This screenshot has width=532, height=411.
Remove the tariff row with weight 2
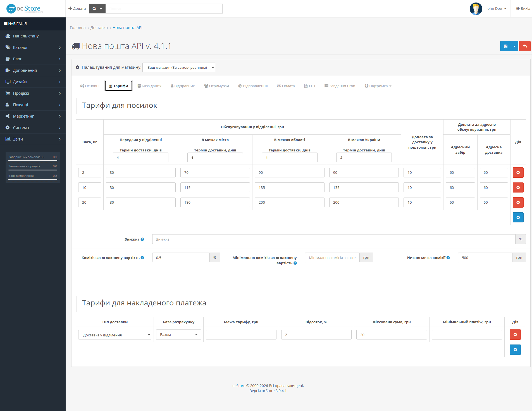point(518,172)
